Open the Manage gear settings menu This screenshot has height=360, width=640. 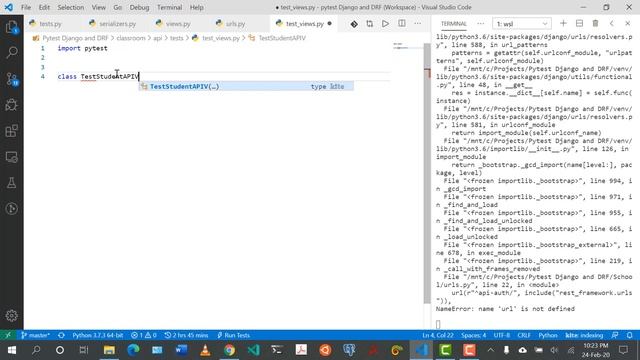click(11, 316)
